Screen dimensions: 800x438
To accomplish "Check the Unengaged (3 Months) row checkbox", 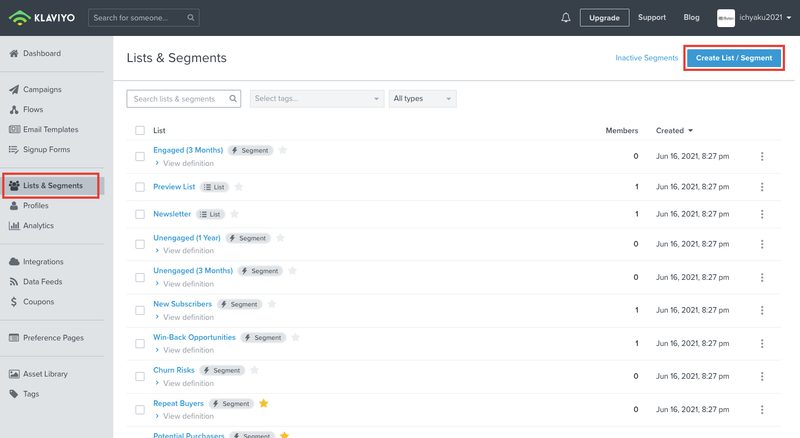I will coord(140,277).
